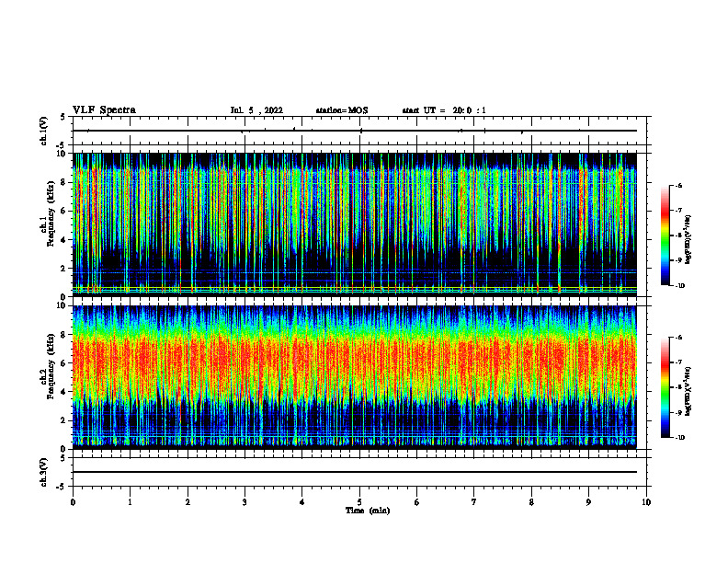Image resolution: width=728 pixels, height=563 pixels.
Task: Select the "4" kHz tick of ch.2 spectrogram
Action: click(64, 392)
